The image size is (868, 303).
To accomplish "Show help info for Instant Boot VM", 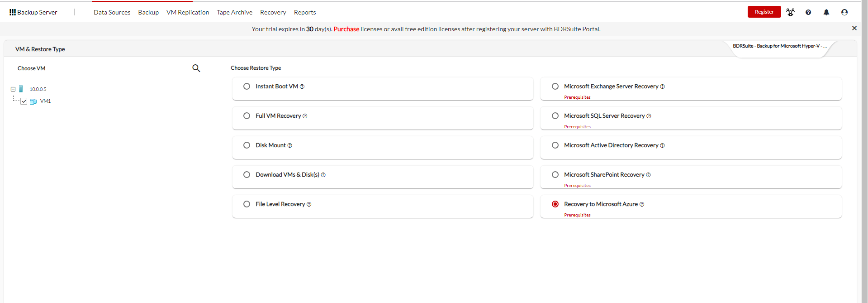I will 302,87.
